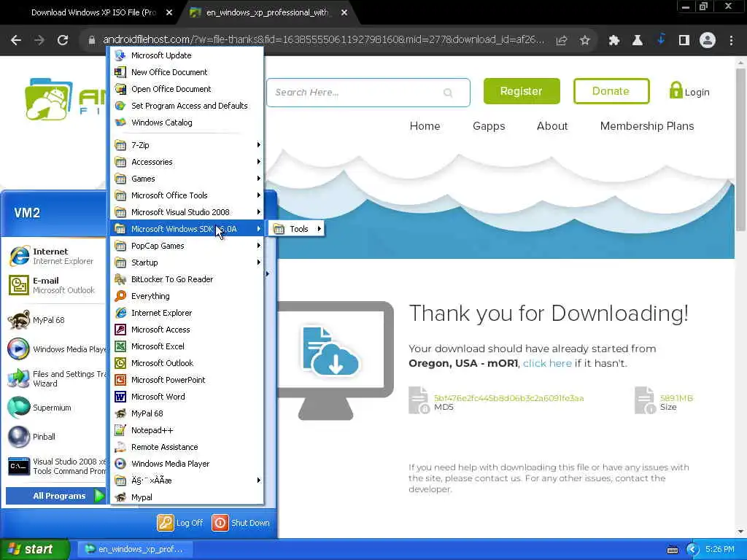
Task: Launch Microsoft Access
Action: tap(187, 330)
